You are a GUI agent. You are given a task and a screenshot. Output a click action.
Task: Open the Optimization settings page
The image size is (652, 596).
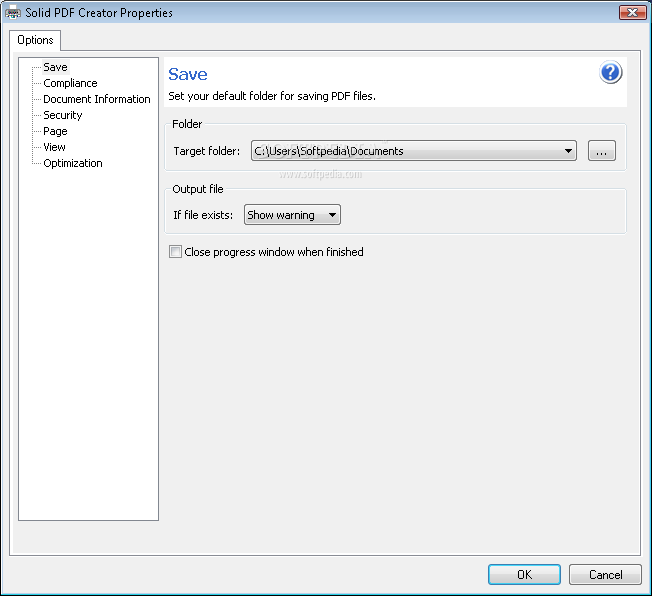(x=73, y=163)
